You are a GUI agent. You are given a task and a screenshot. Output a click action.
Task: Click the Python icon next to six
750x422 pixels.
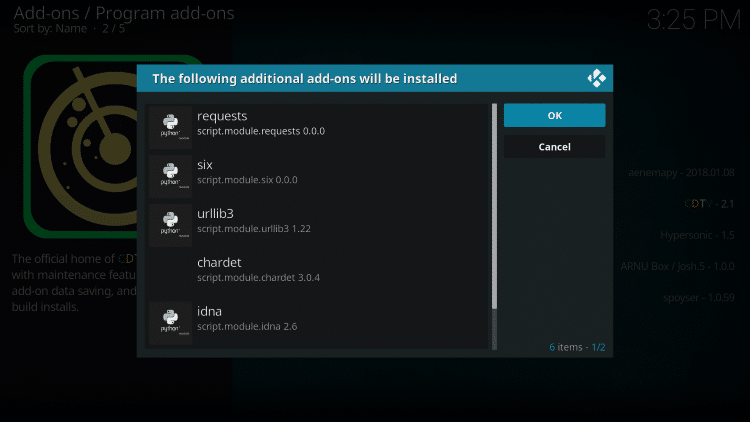tap(170, 174)
